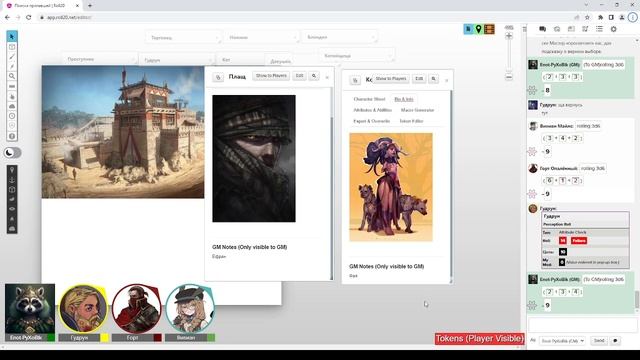Open the Bio & Info tab
The image size is (640, 360).
tap(404, 99)
